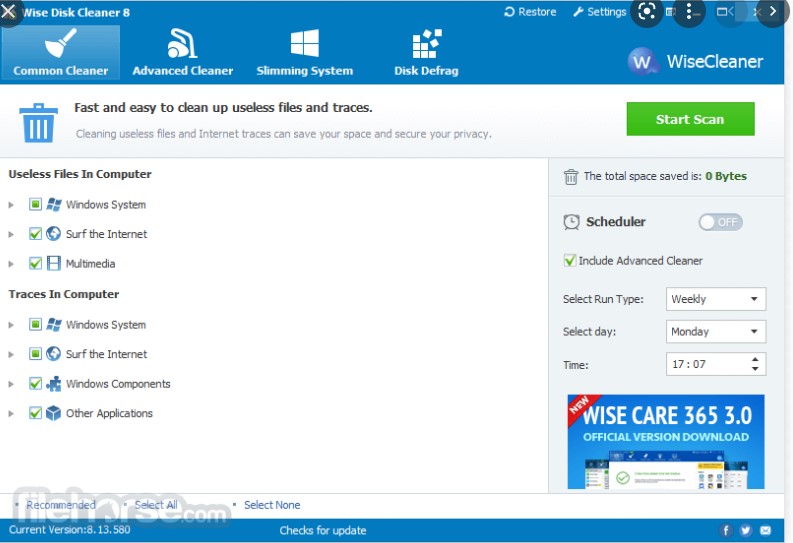This screenshot has width=793, height=543.
Task: Toggle Windows System checkbox under Useless Files
Action: point(35,204)
